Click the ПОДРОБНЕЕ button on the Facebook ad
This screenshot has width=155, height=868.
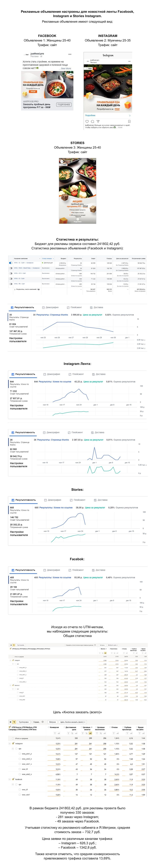click(64, 104)
